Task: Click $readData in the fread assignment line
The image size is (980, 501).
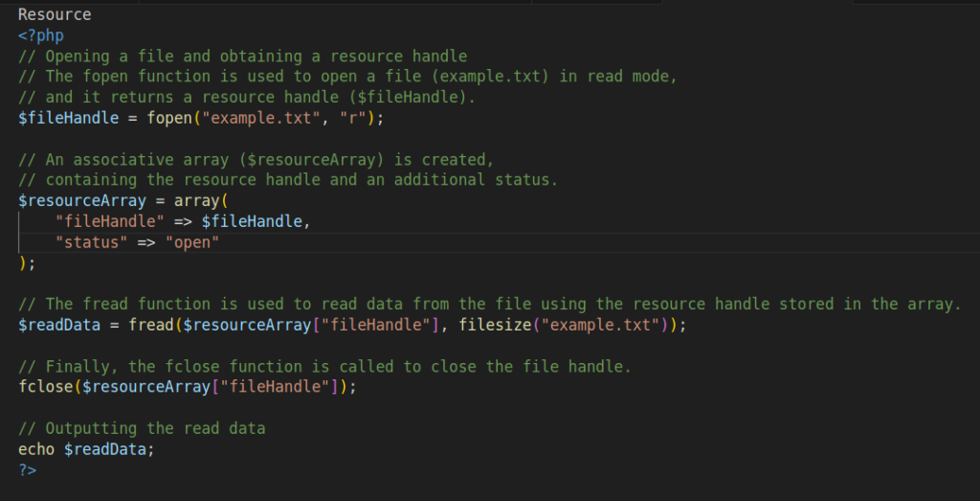Action: [x=59, y=325]
